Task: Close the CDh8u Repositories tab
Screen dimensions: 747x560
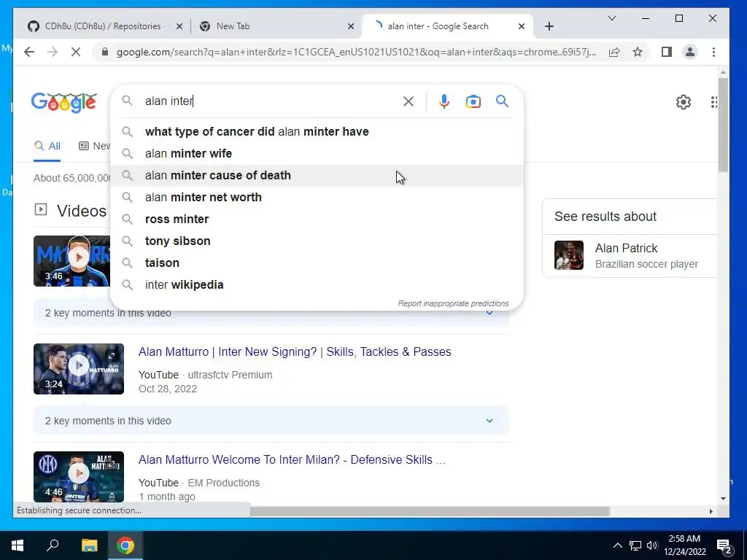Action: point(179,27)
